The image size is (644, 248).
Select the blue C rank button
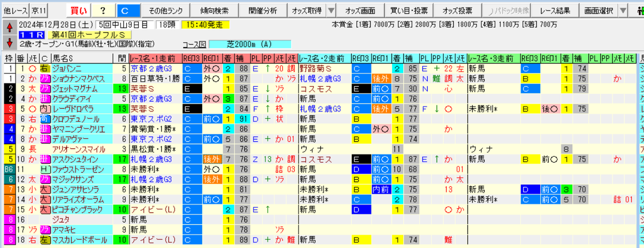127,10
